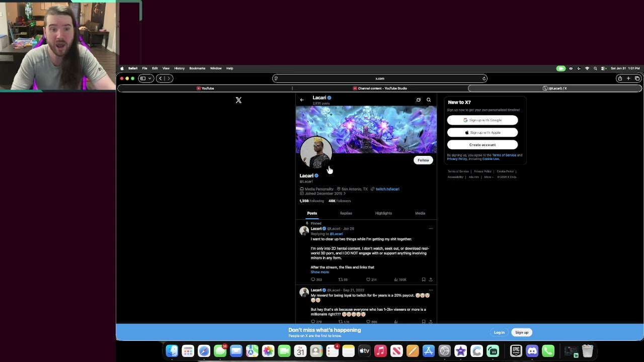The width and height of the screenshot is (644, 362).
Task: Open the Trash in the Dock
Action: [588, 351]
